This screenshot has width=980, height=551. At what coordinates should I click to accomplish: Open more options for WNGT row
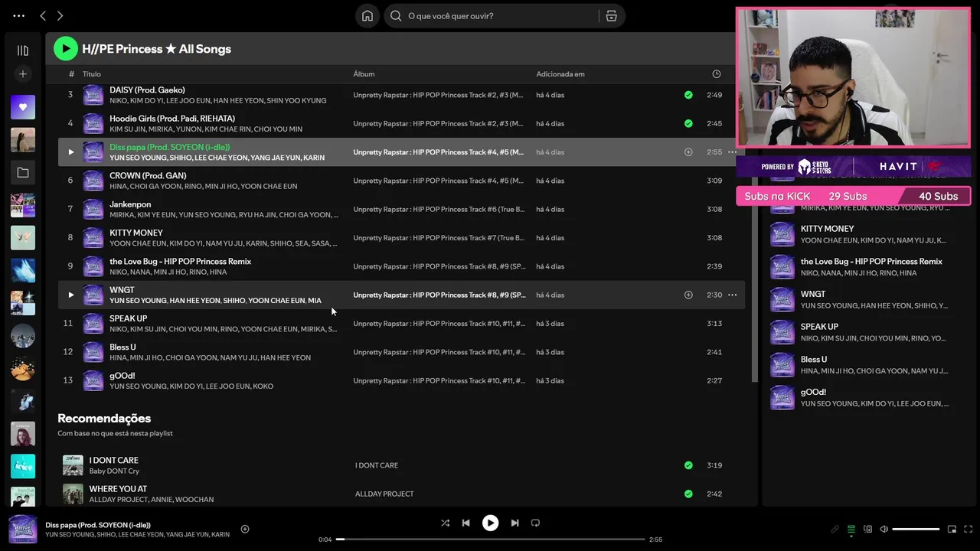[732, 295]
